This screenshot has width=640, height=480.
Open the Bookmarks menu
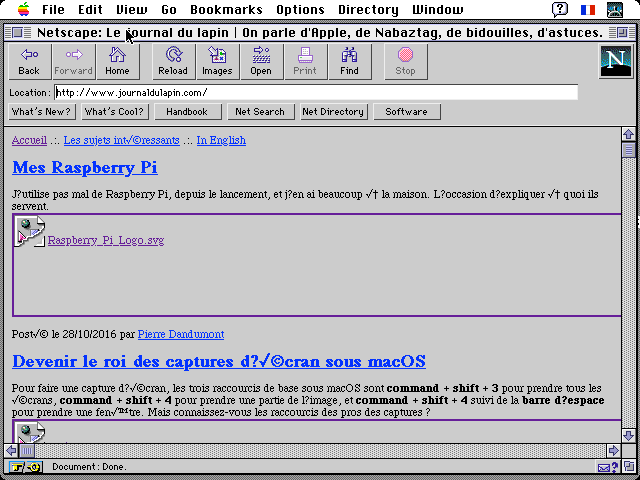pos(226,9)
